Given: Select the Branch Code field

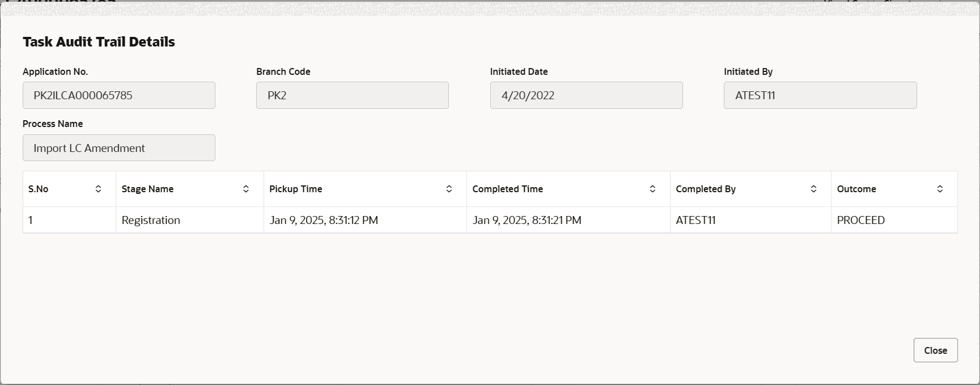Looking at the screenshot, I should (x=352, y=95).
